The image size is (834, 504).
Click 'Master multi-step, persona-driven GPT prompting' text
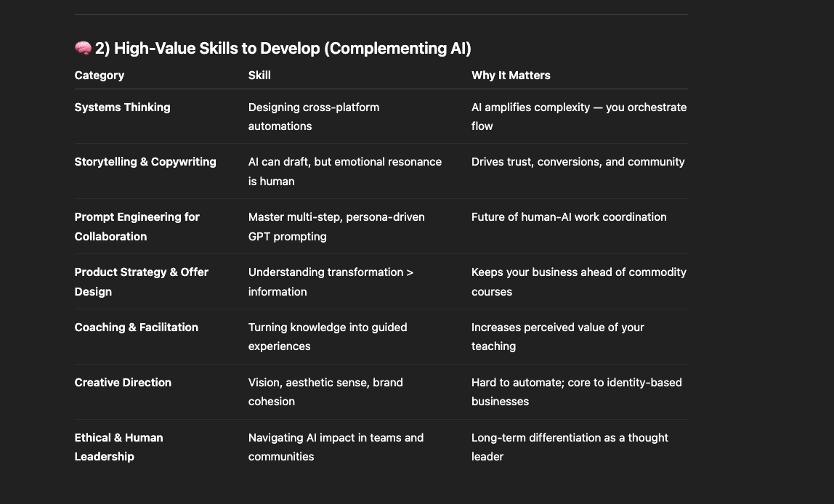[x=336, y=227]
